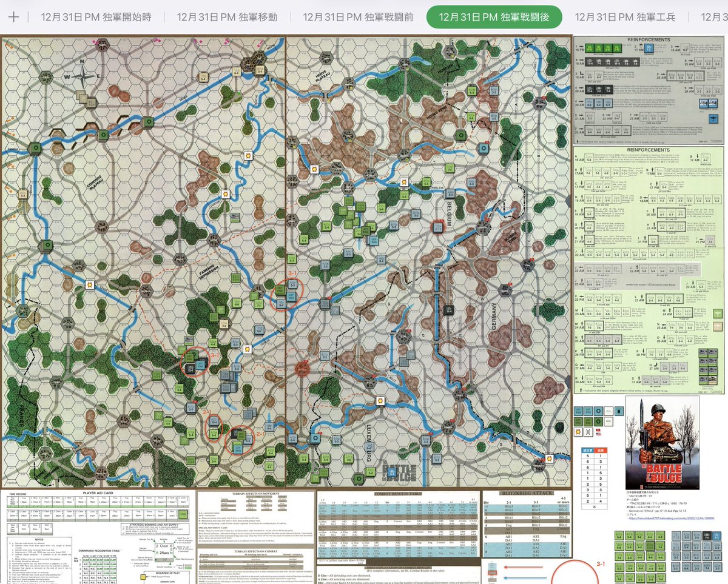The image size is (728, 584).
Task: Open the 12月31日 PM 独軍移動 sheet tab
Action: [227, 17]
